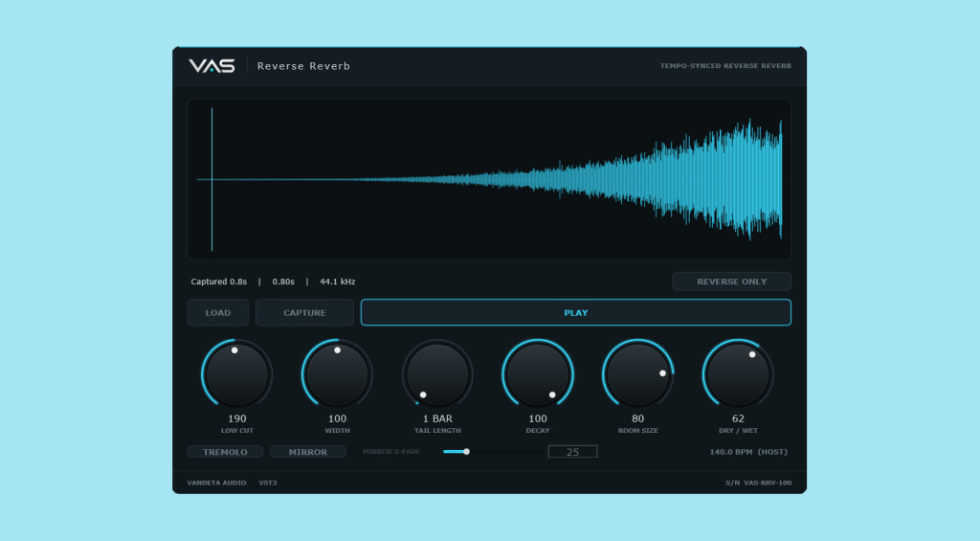Click the 'Reverse Reverb' plugin title
Viewport: 980px width, 541px height.
[303, 66]
